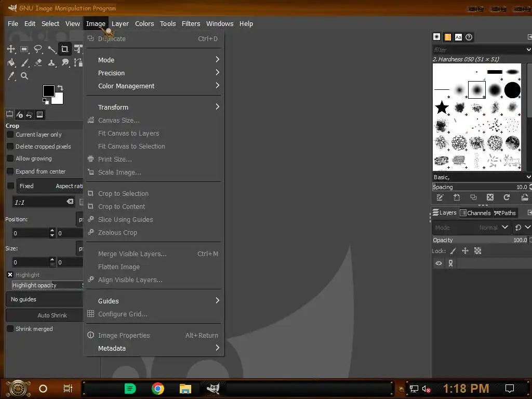
Task: Expand the Transform submenu
Action: pyautogui.click(x=154, y=107)
